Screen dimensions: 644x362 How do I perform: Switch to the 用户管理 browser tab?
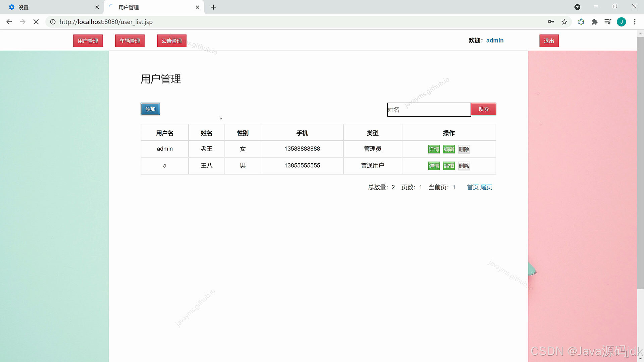tap(154, 7)
